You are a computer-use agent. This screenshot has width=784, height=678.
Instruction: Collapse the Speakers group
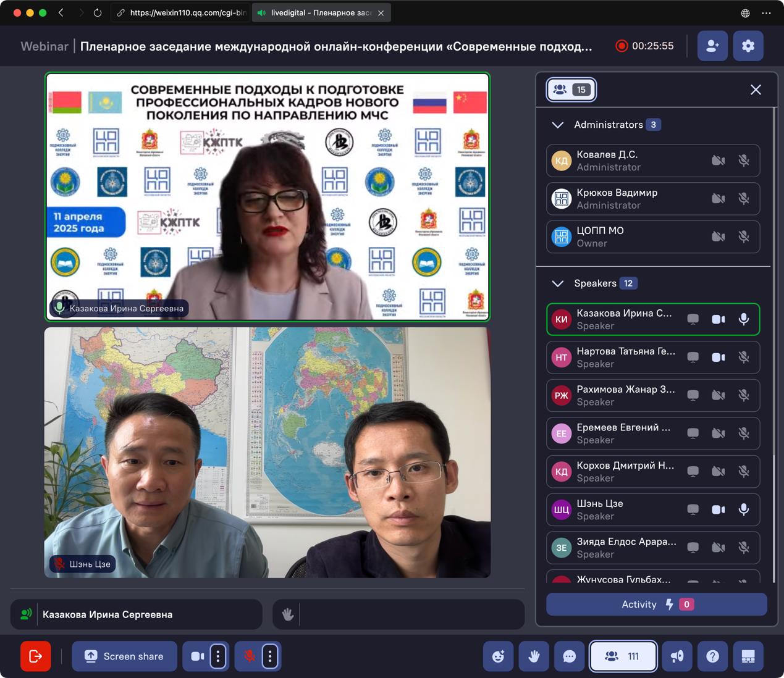coord(557,283)
